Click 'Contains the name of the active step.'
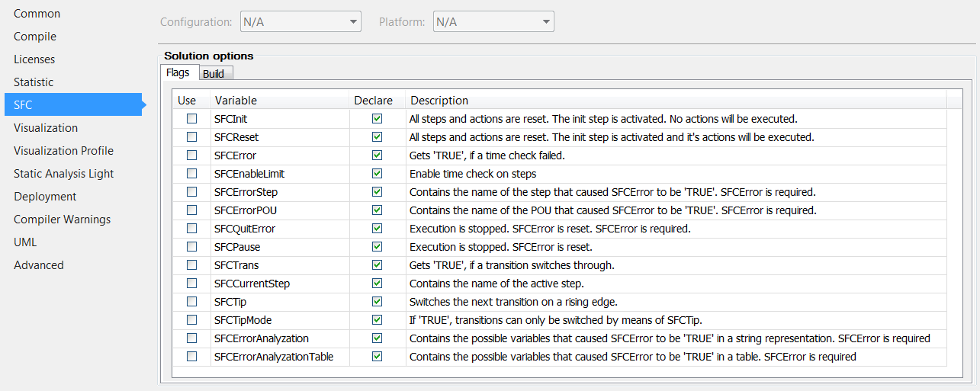 (496, 284)
